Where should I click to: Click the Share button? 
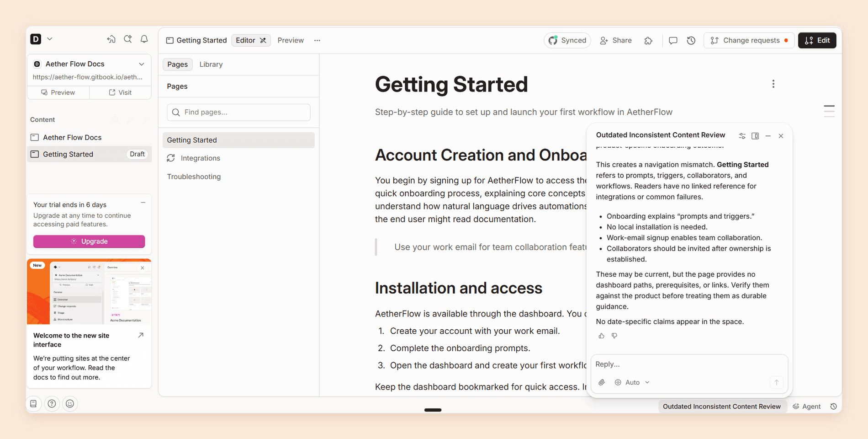(616, 40)
